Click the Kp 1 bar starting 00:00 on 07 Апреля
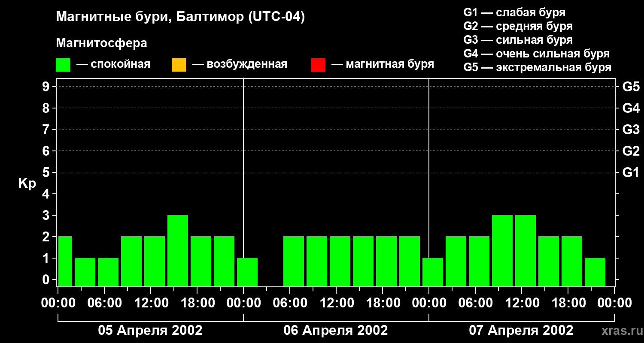The width and height of the screenshot is (644, 343). click(x=433, y=272)
